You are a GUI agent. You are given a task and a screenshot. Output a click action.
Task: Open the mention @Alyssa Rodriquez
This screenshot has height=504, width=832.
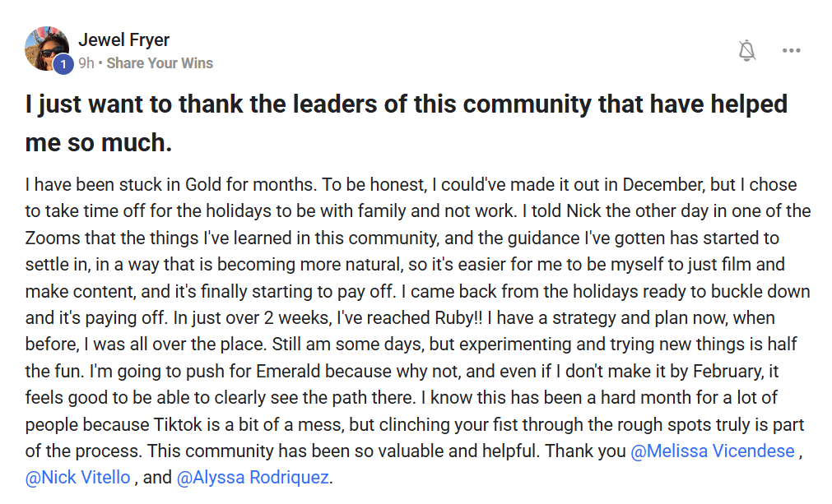(253, 478)
